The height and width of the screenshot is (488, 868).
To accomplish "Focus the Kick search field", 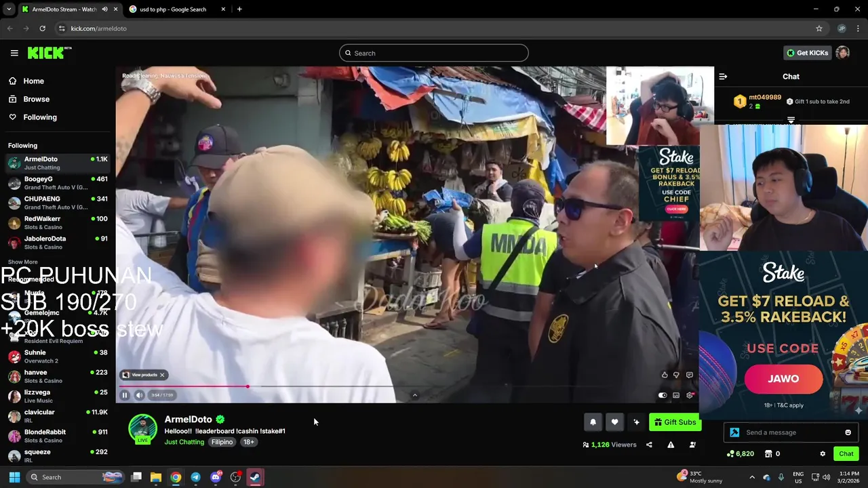I will (x=434, y=53).
